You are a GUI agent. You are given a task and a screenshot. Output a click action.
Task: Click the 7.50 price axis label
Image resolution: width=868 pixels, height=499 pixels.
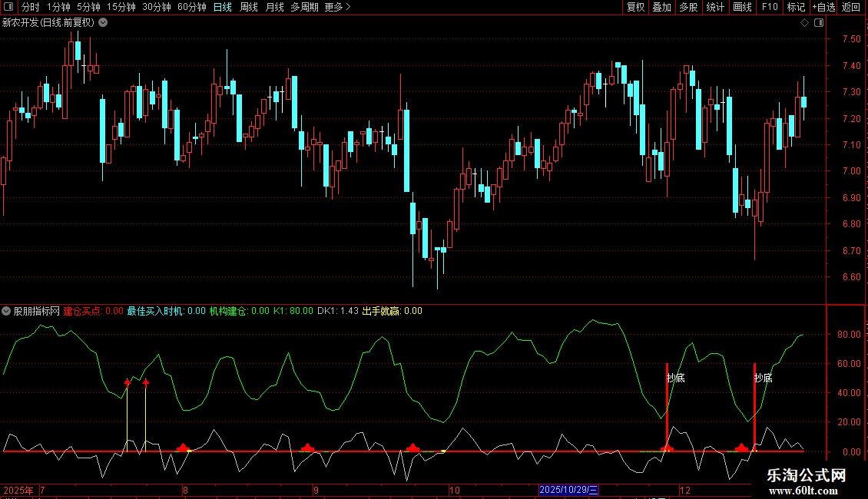click(851, 38)
